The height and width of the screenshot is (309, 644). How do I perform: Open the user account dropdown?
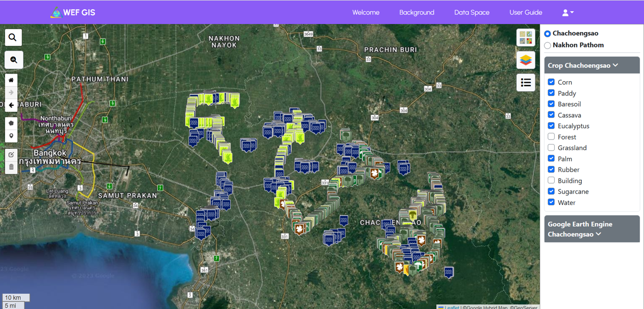pyautogui.click(x=567, y=13)
